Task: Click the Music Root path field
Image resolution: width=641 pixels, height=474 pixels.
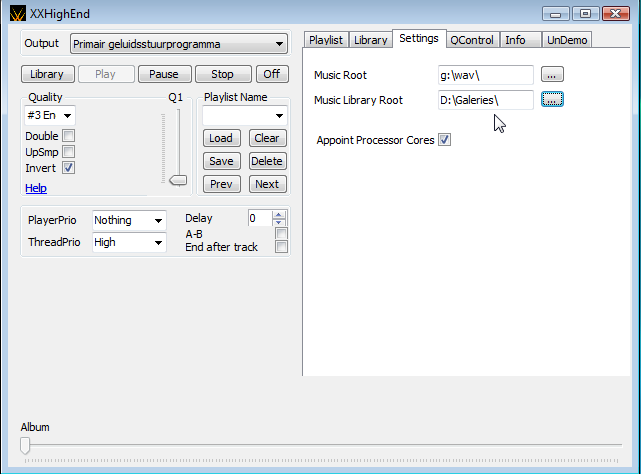Action: (486, 75)
